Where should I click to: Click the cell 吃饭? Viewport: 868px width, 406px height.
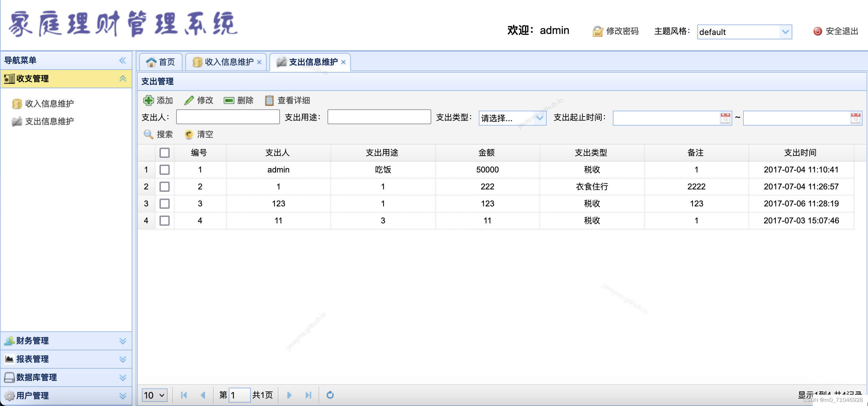(383, 170)
